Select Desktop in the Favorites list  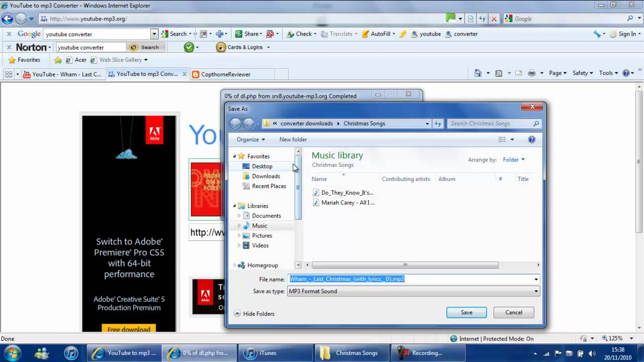tap(262, 166)
